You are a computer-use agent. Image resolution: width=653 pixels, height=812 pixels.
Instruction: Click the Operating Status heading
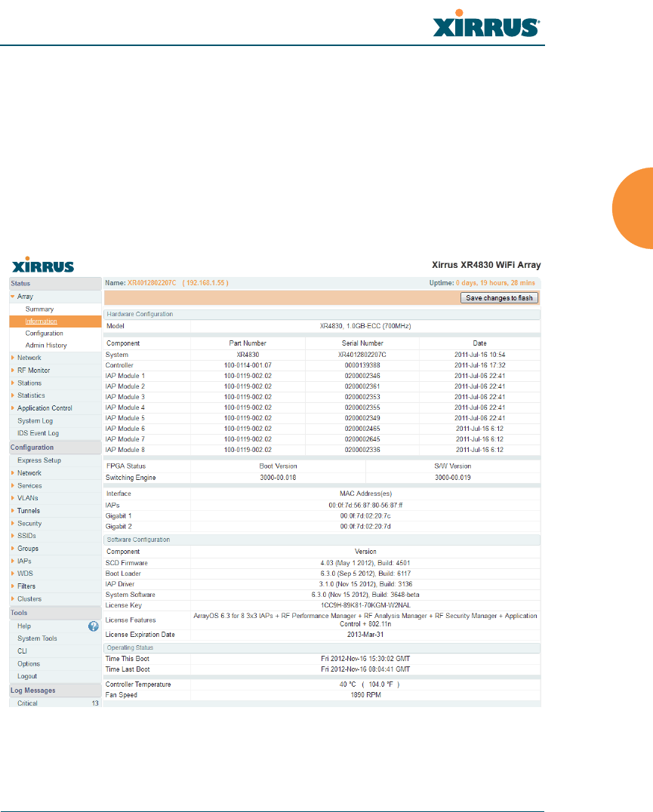[x=130, y=647]
